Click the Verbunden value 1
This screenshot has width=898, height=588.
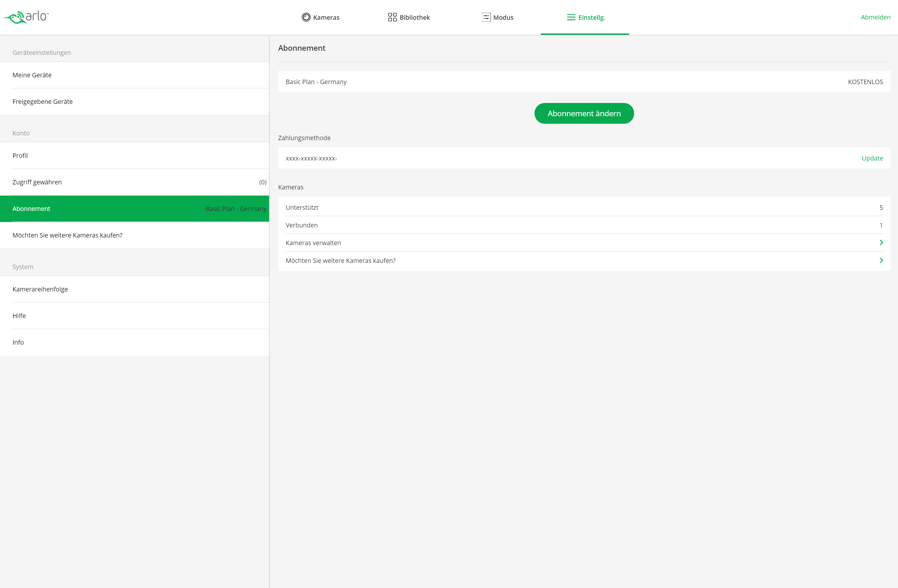pyautogui.click(x=881, y=225)
